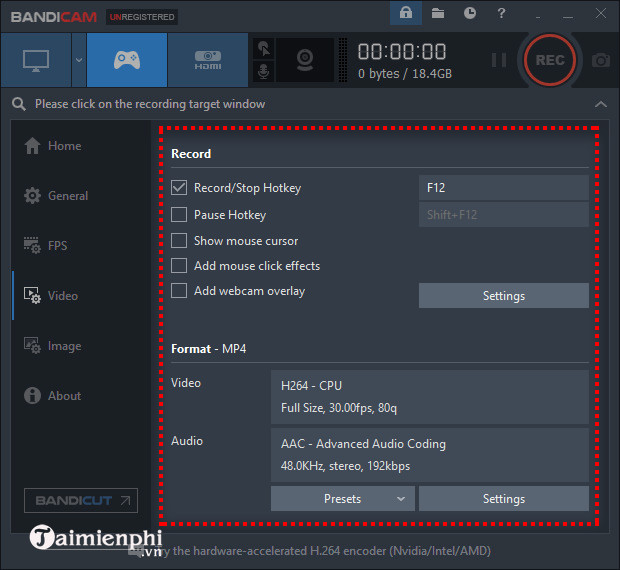
Task: Open Format section Settings button
Action: click(x=503, y=498)
